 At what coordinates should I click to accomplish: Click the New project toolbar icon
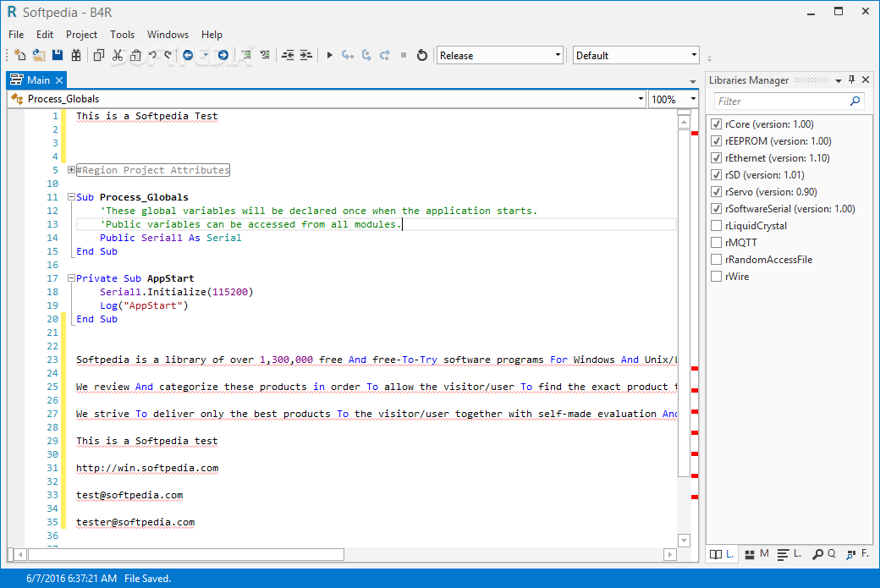20,55
